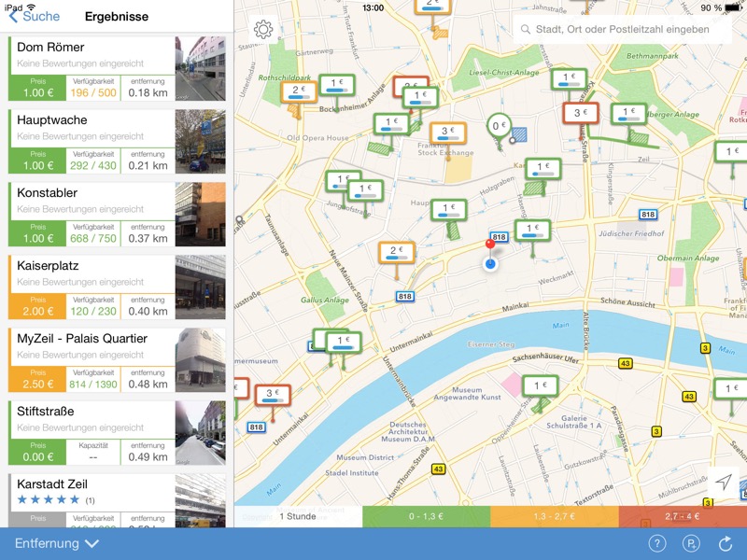This screenshot has height=560, width=747.
Task: Select the 3 € marker near Stock Exchange
Action: tap(448, 133)
